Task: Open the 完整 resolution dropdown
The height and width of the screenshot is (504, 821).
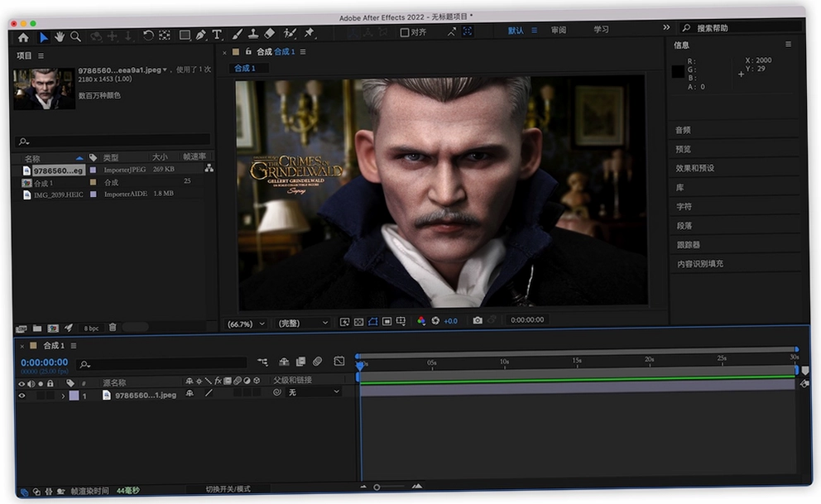Action: pos(303,323)
